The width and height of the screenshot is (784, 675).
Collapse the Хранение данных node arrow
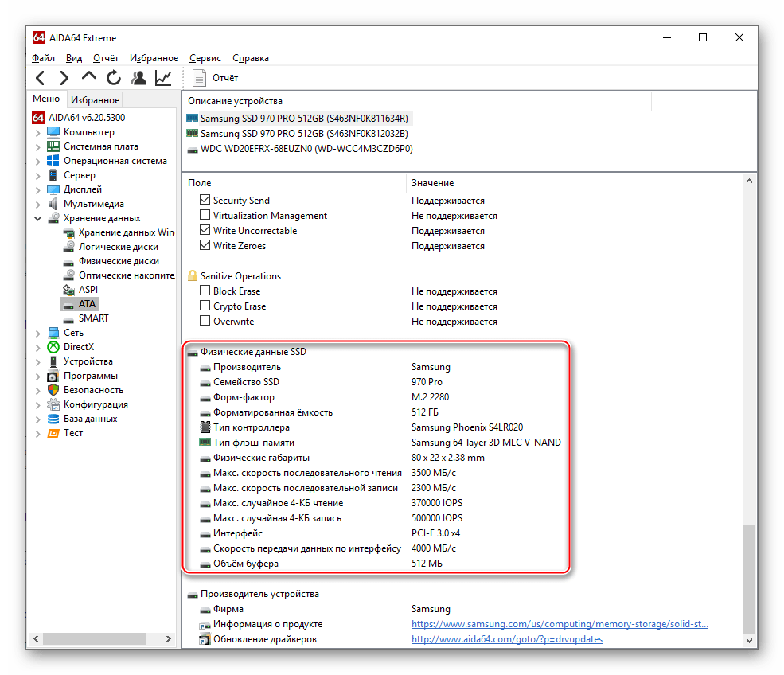[38, 219]
